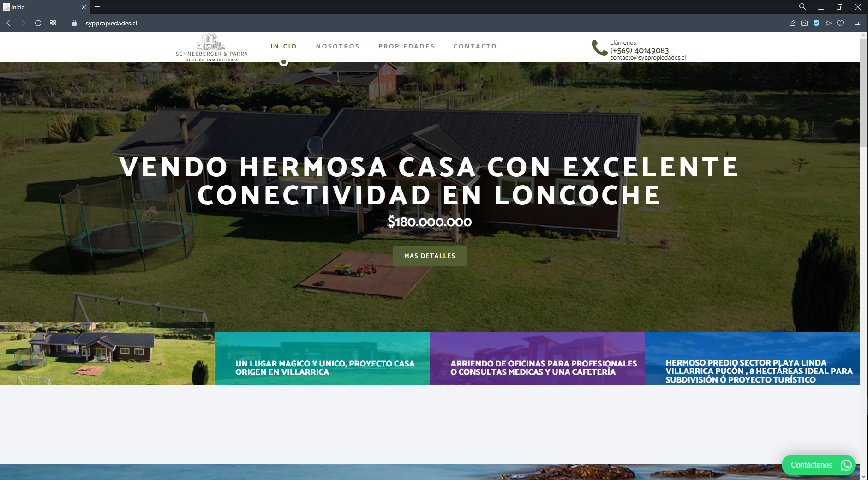Screen dimensions: 868x480
Task: Select the Loncoche house slide thumbnail
Action: (x=107, y=354)
